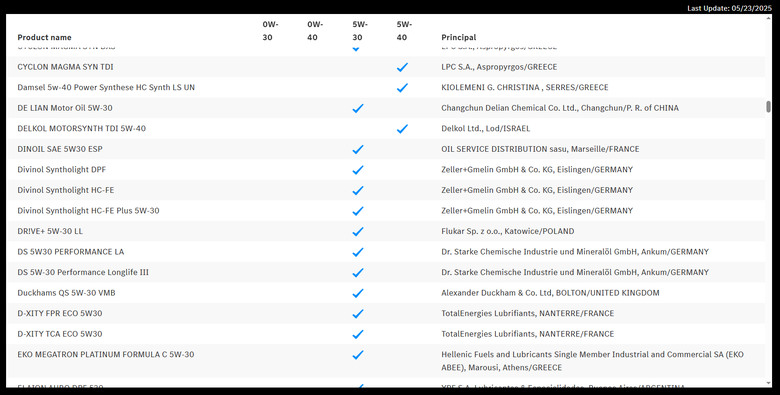Select DE LIAN Motor Oil 5W-30 product
The image size is (780, 395).
(x=65, y=108)
